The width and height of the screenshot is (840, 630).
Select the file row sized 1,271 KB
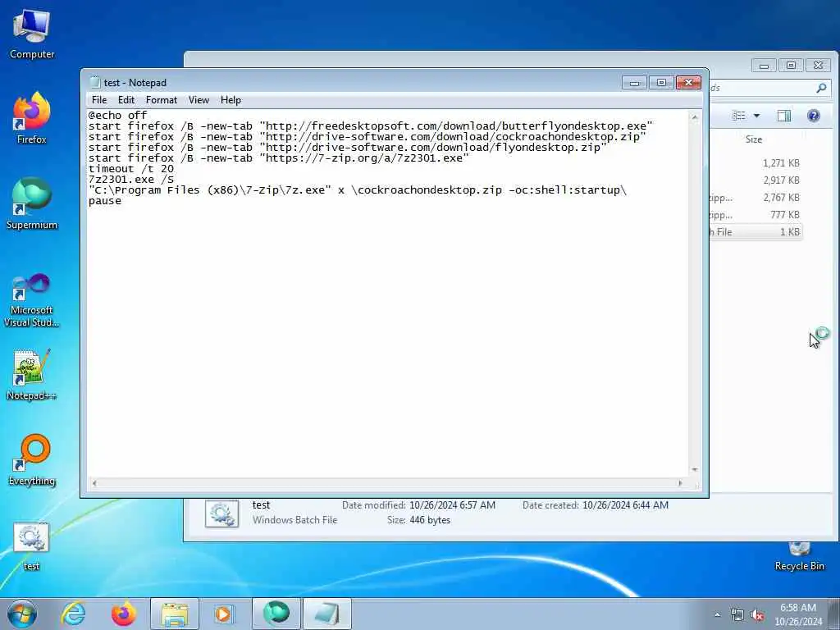click(756, 163)
